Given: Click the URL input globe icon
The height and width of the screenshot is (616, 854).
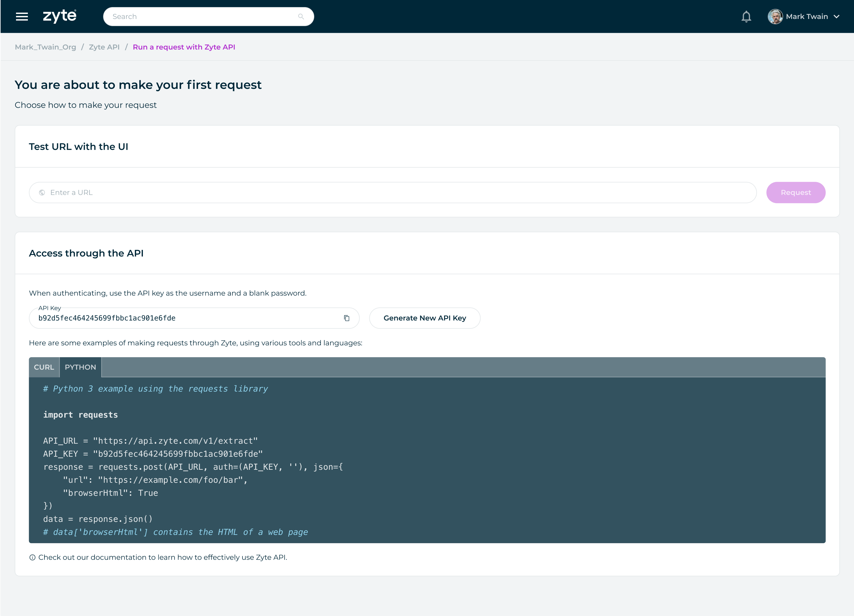Looking at the screenshot, I should pos(42,192).
